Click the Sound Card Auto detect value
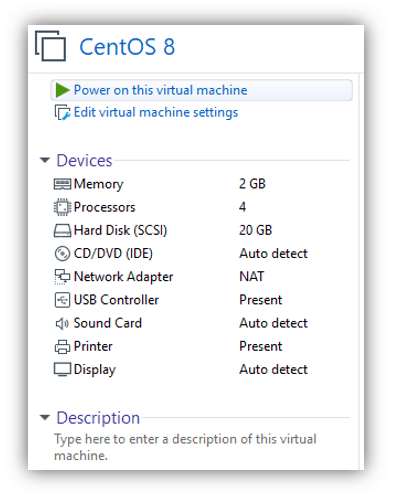The image size is (401, 497). pos(273,323)
